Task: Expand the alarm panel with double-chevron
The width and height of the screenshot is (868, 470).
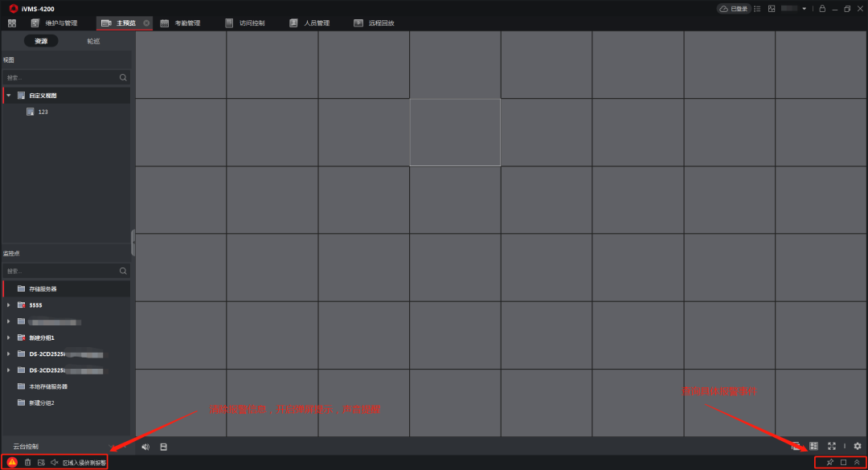Action: pyautogui.click(x=857, y=462)
